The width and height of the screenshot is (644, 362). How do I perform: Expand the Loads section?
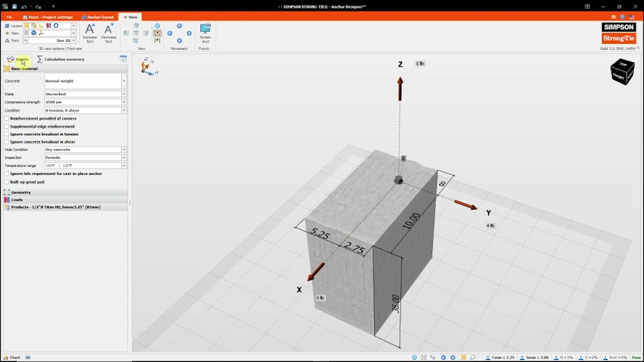coord(65,200)
